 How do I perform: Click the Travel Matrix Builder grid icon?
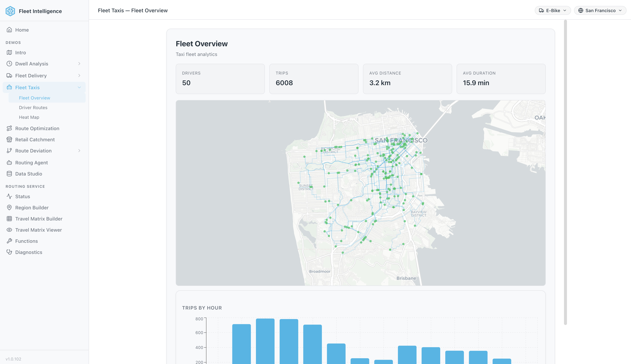click(9, 219)
